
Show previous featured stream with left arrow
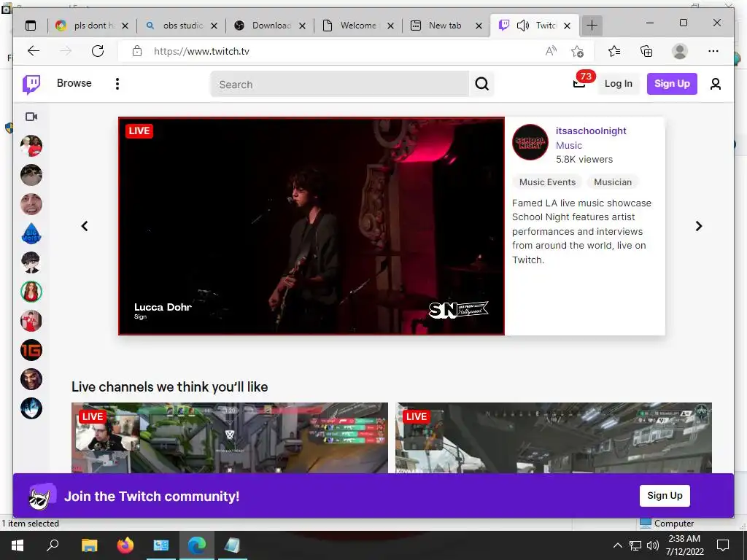(x=85, y=226)
